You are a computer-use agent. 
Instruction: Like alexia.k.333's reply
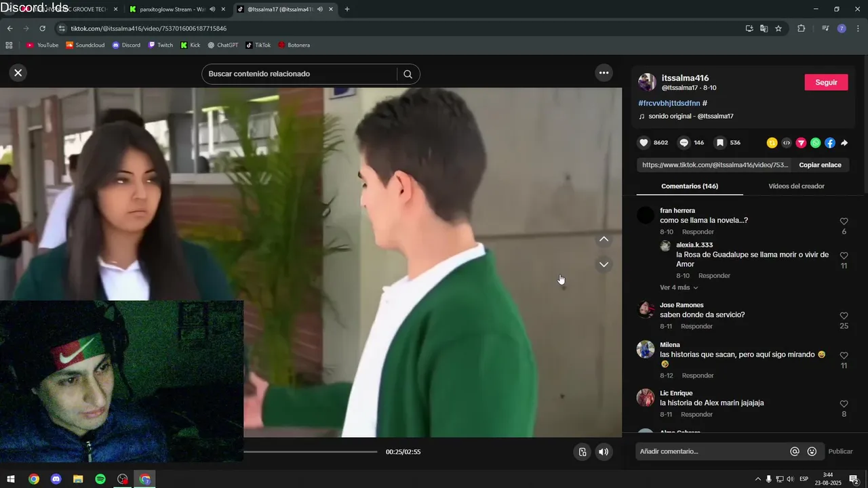pos(844,256)
